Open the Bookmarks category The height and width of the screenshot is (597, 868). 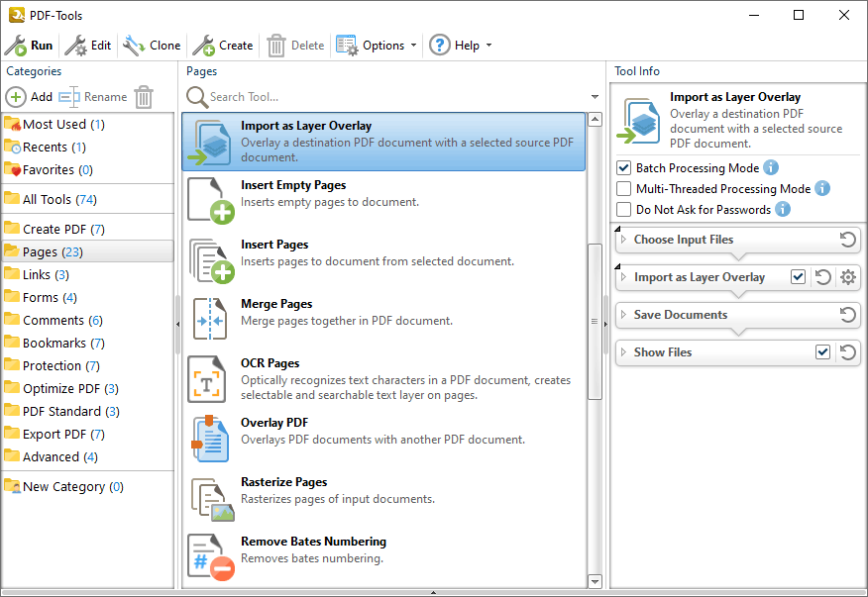click(x=87, y=343)
